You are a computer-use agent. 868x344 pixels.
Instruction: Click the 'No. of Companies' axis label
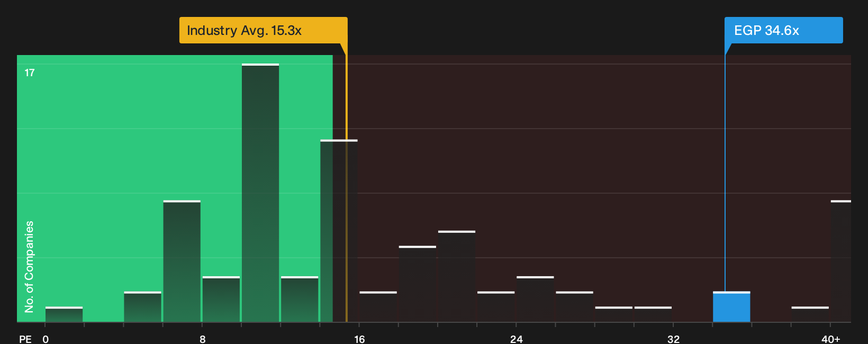tap(29, 267)
